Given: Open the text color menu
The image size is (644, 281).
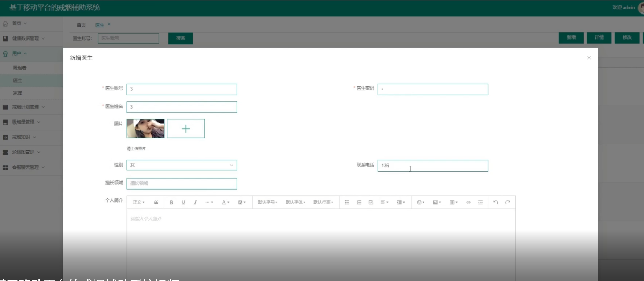Looking at the screenshot, I should point(226,203).
